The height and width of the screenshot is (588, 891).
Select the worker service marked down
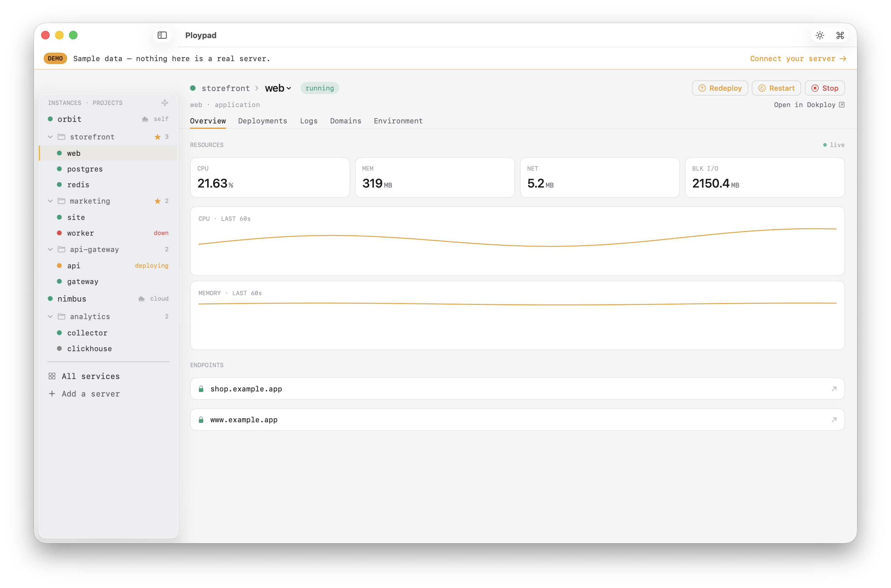pyautogui.click(x=108, y=233)
